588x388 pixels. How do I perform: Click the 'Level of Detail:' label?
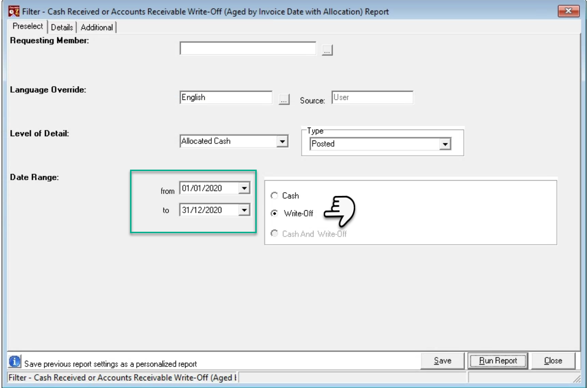click(x=40, y=133)
